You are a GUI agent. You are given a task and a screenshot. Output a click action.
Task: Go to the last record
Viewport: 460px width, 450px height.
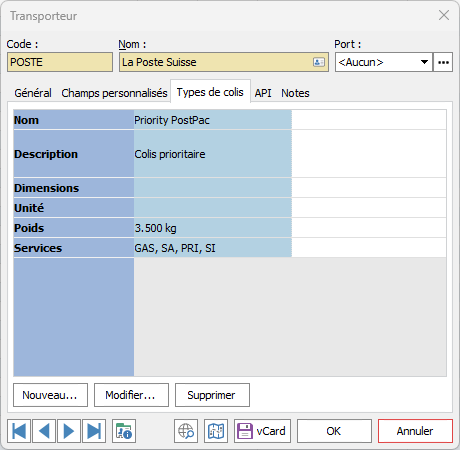pyautogui.click(x=94, y=431)
